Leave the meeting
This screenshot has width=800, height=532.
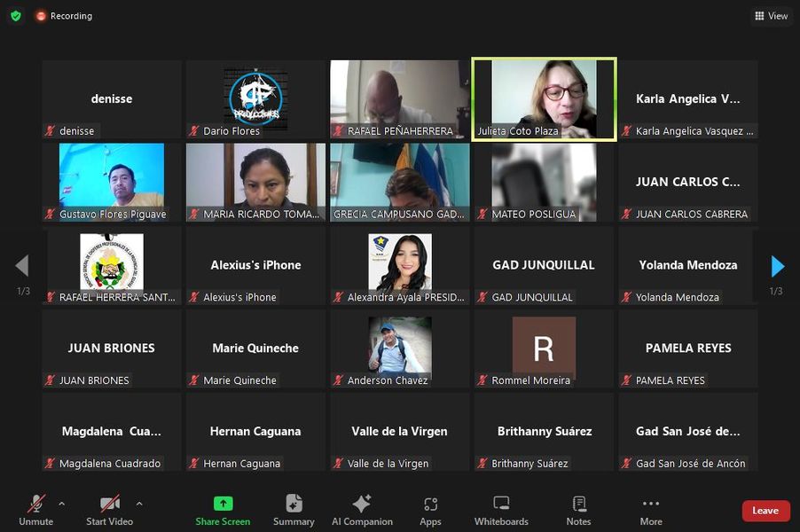tap(765, 511)
